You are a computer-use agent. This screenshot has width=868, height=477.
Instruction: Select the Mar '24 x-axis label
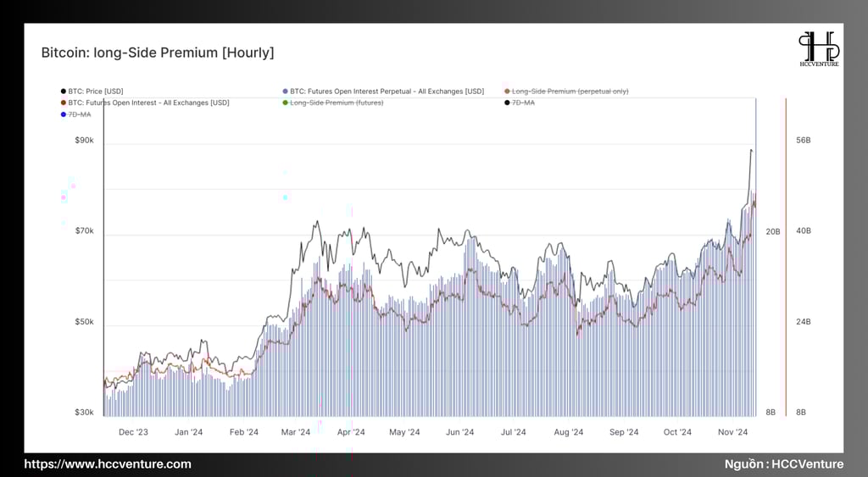[296, 432]
